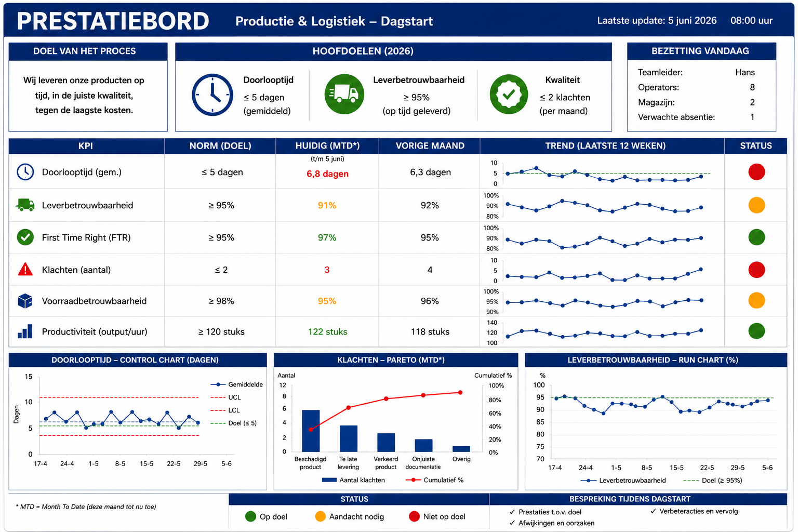Screen dimensions: 798x532
Task: Click the 'HUIDIG (MTD*)' column header
Action: pos(327,146)
